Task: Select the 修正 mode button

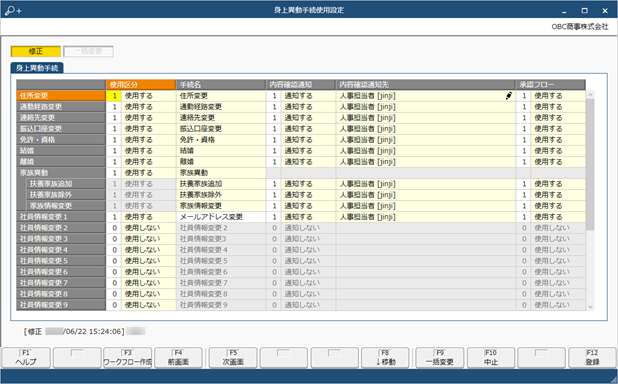Action: [36, 51]
